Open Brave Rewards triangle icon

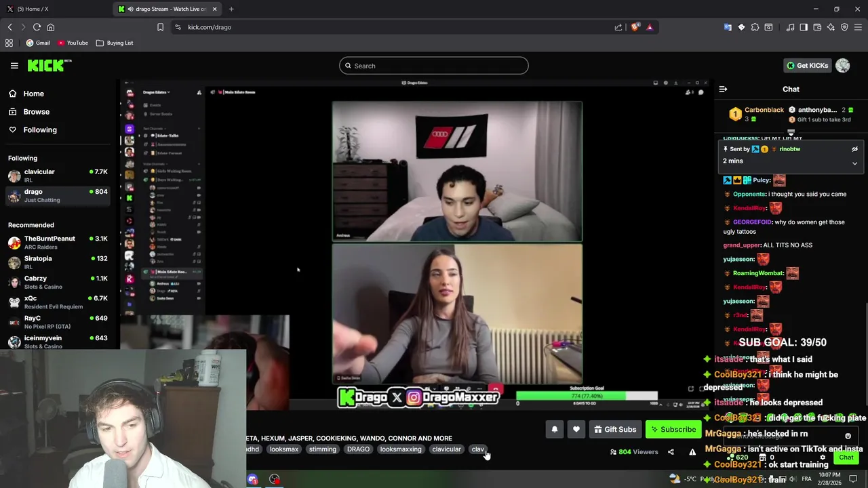(x=650, y=27)
